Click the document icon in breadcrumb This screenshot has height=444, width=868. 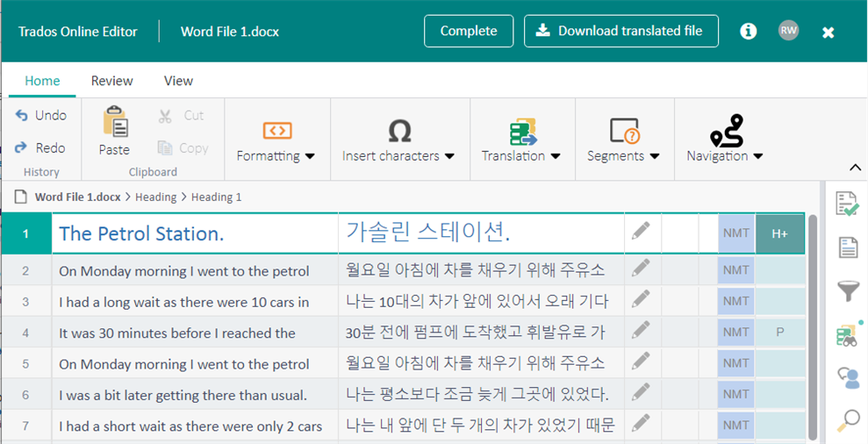pyautogui.click(x=20, y=197)
